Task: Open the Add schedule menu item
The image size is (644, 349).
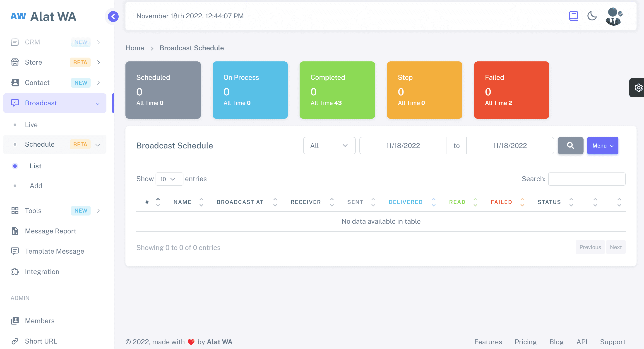Action: tap(36, 186)
